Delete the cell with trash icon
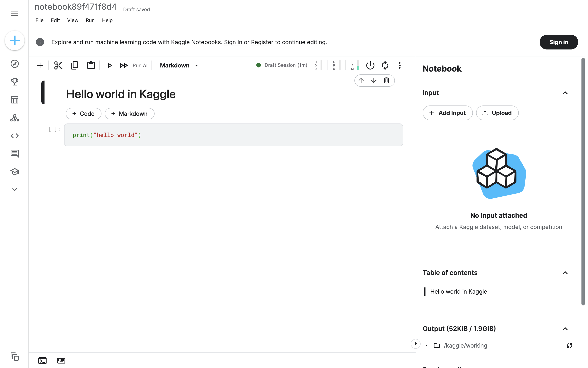 tap(386, 80)
